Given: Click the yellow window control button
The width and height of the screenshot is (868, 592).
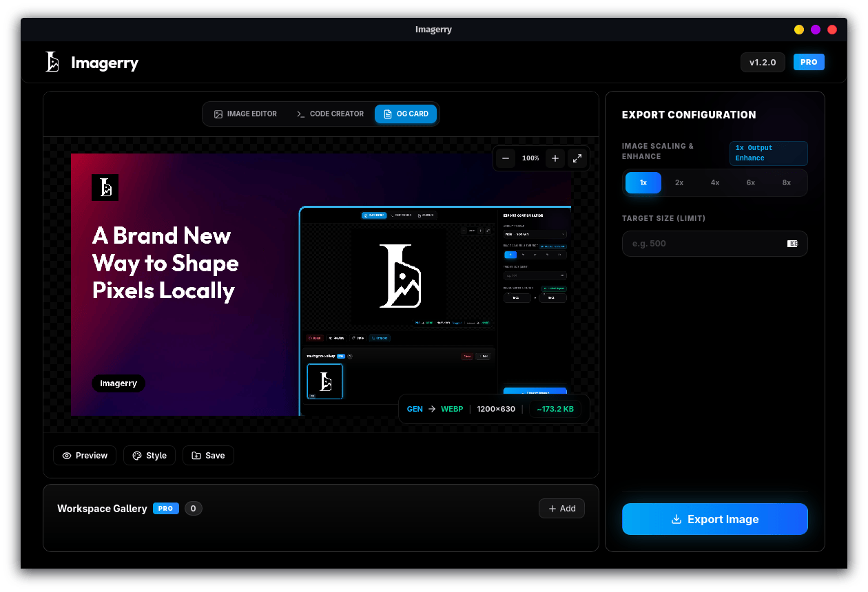Looking at the screenshot, I should click(x=799, y=30).
